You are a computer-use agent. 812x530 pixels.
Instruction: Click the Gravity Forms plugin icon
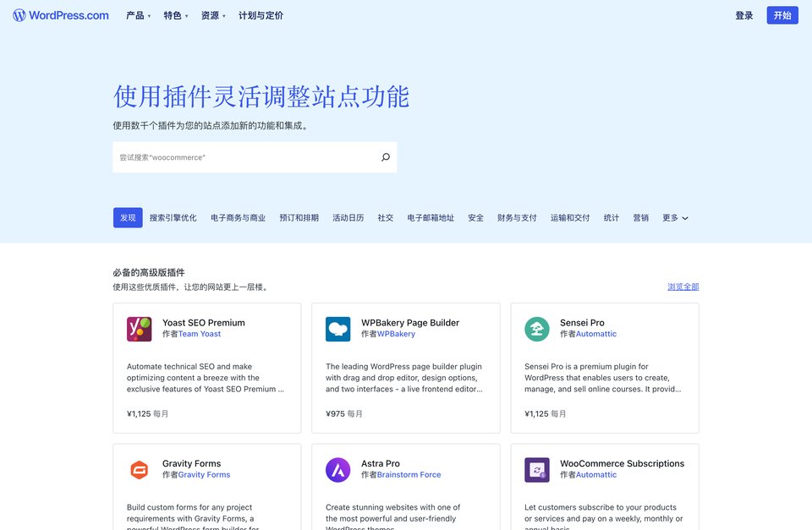click(x=140, y=470)
